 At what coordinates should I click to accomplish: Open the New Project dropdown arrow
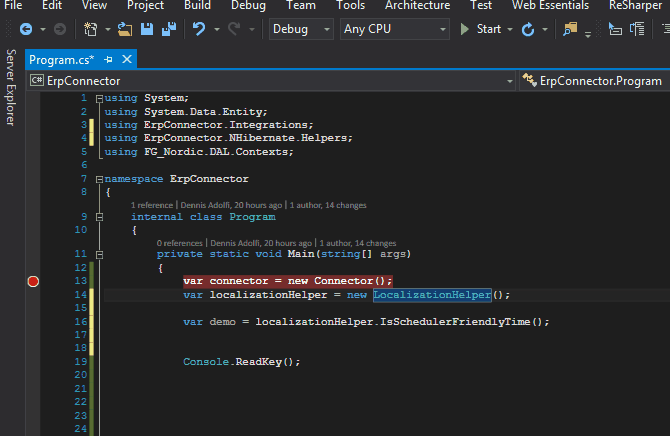pos(108,29)
